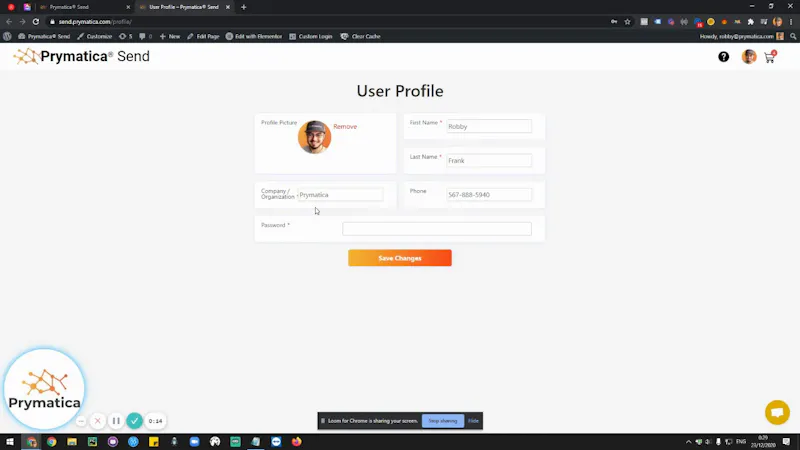Show hidden system tray icons
This screenshot has height=450, width=800.
point(688,442)
